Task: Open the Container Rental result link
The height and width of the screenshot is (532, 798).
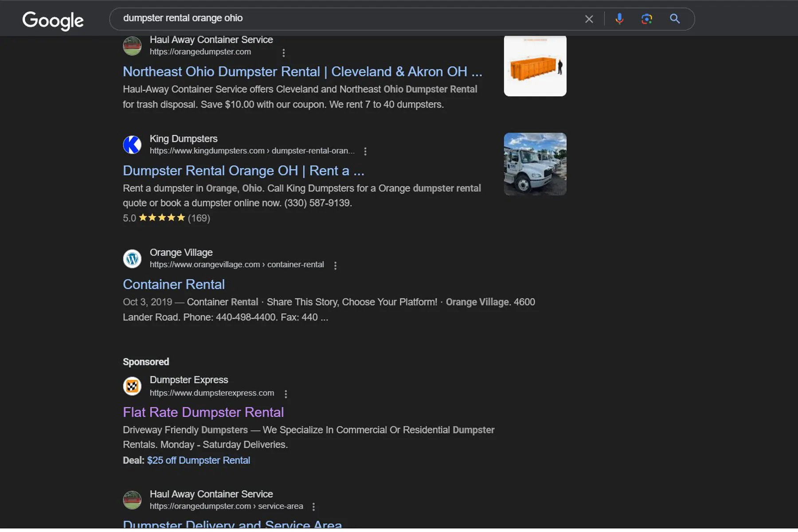Action: tap(174, 284)
